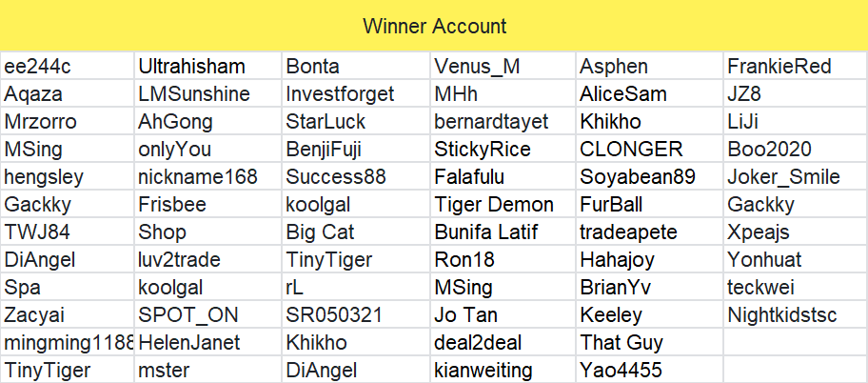The height and width of the screenshot is (383, 868).
Task: Select the SPOT_ON cell
Action: click(x=208, y=314)
